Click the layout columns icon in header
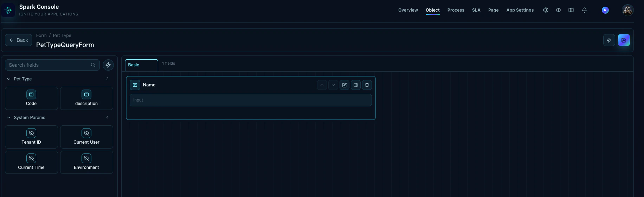Image resolution: width=644 pixels, height=197 pixels. click(x=571, y=10)
